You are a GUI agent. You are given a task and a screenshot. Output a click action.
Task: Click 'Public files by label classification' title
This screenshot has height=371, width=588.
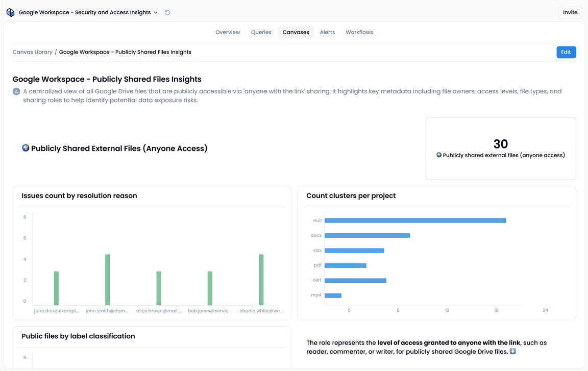click(x=78, y=336)
